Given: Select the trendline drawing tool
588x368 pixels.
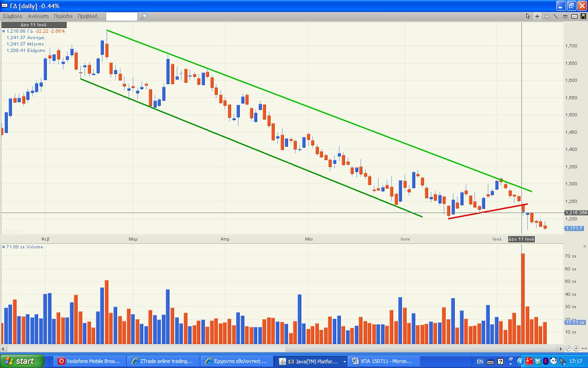Looking at the screenshot, I should click(x=556, y=16).
